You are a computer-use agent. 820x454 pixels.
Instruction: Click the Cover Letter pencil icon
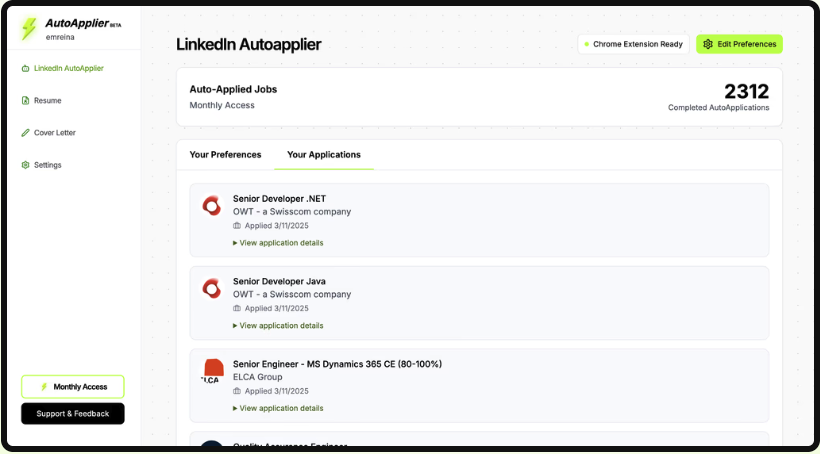click(x=25, y=133)
